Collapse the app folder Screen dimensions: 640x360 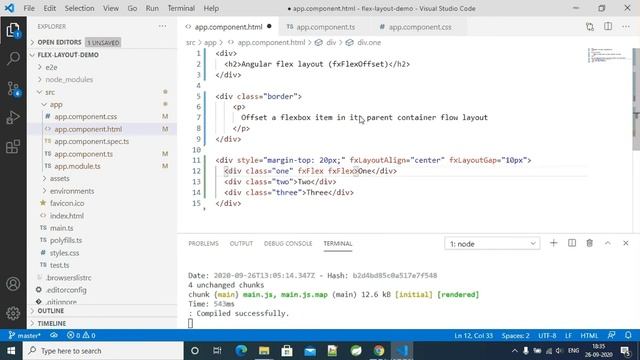point(56,104)
